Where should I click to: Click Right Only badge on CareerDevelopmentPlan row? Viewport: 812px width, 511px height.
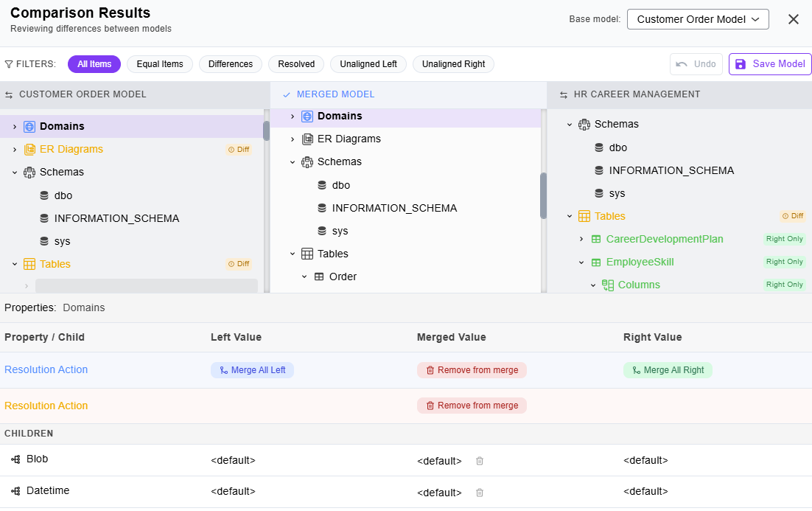tap(785, 239)
